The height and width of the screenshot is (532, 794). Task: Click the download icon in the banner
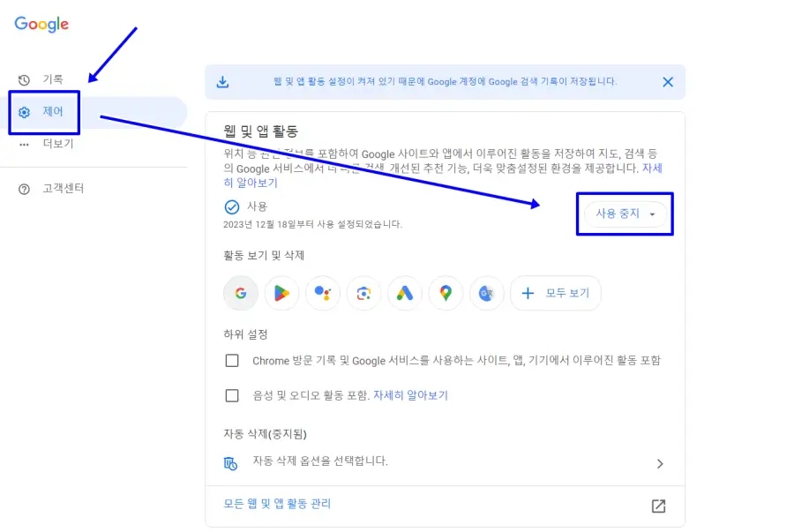point(223,82)
